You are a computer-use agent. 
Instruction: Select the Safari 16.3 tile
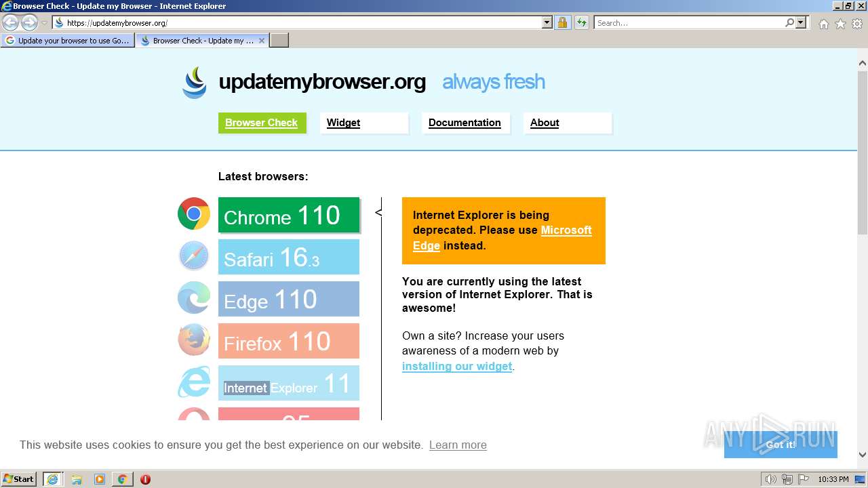tap(289, 257)
